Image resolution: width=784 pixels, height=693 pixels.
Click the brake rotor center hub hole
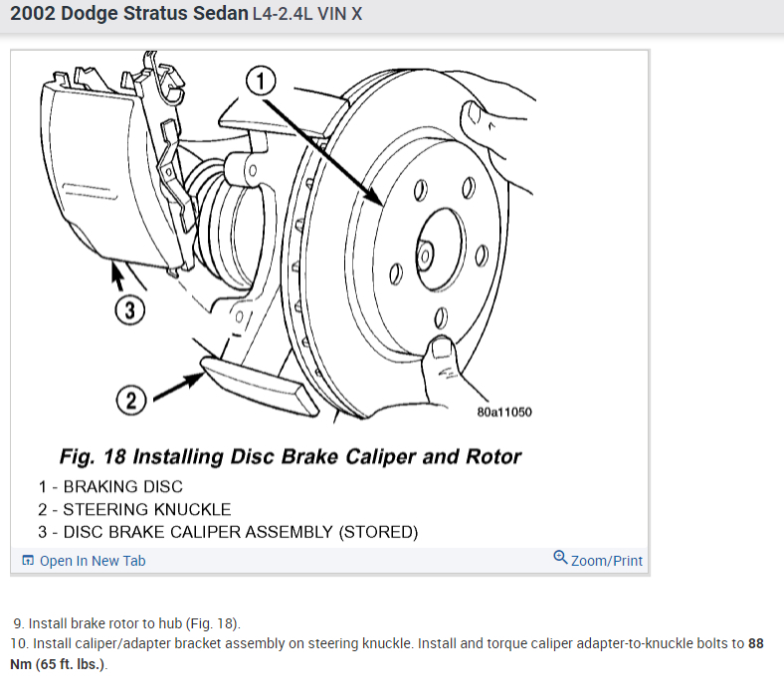click(x=440, y=249)
